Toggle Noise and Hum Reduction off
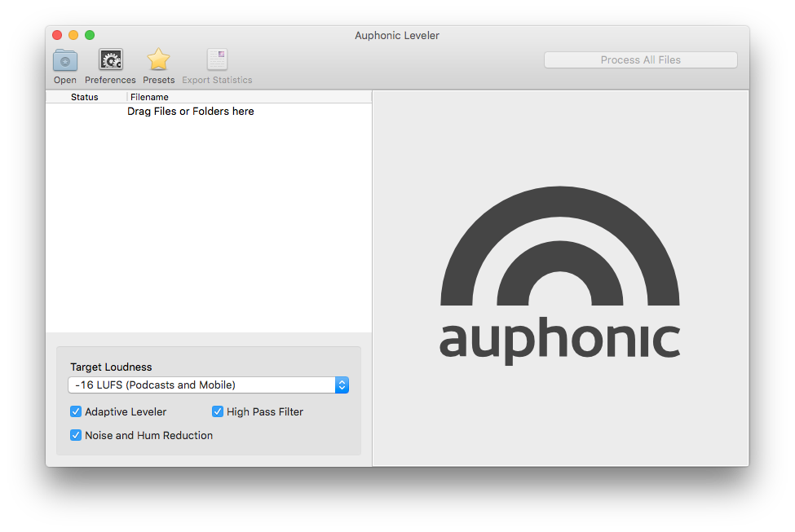This screenshot has width=795, height=532. point(76,435)
